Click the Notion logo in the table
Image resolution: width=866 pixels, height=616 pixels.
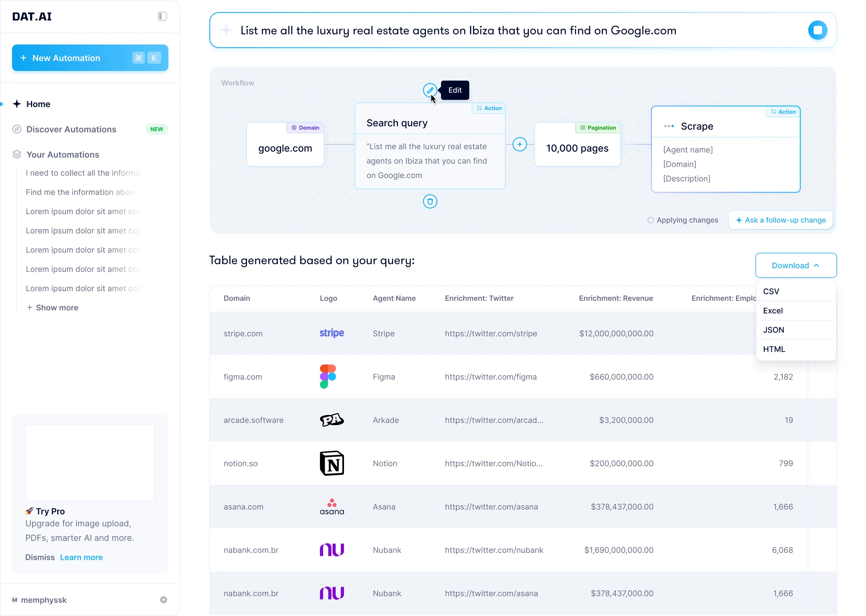pos(332,463)
